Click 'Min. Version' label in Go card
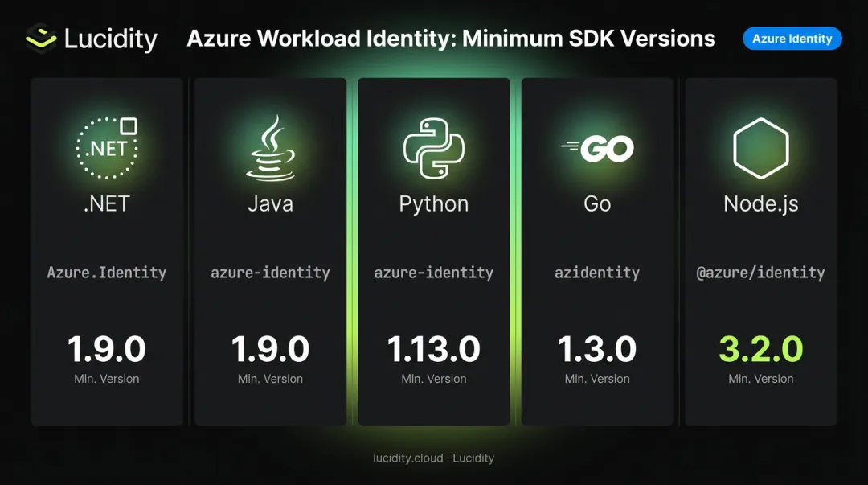The image size is (868, 485). click(597, 379)
